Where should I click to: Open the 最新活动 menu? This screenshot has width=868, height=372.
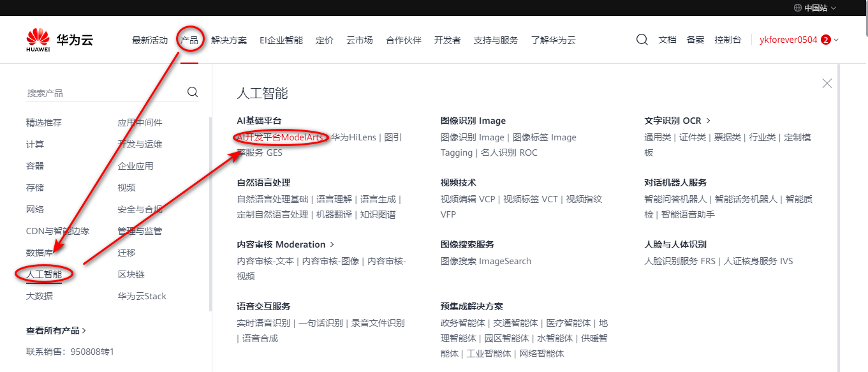(150, 40)
